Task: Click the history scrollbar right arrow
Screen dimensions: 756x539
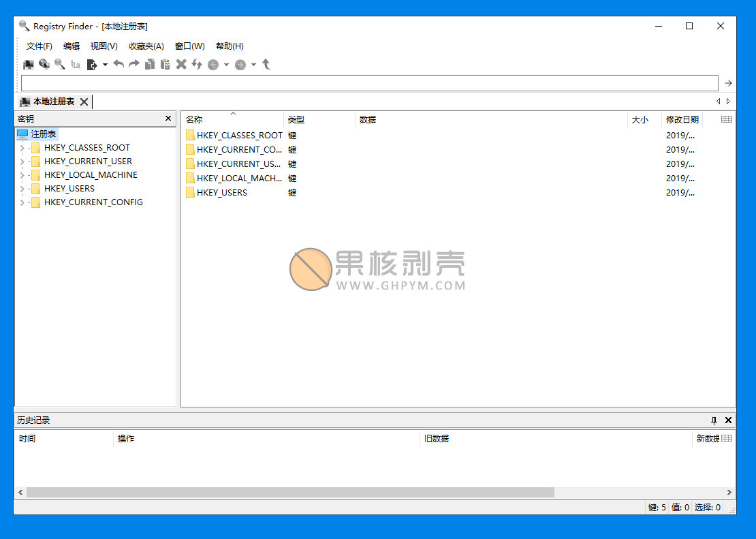Action: (729, 492)
